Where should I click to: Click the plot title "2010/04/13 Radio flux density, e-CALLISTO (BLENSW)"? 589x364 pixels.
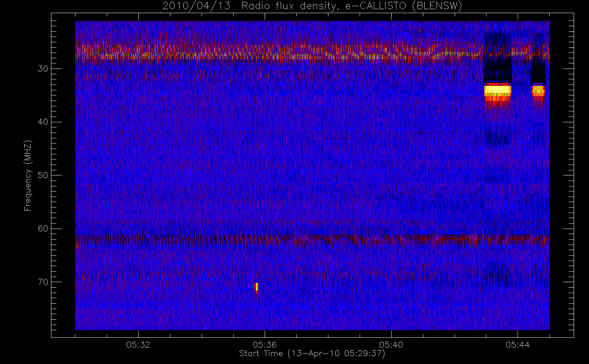312,6
